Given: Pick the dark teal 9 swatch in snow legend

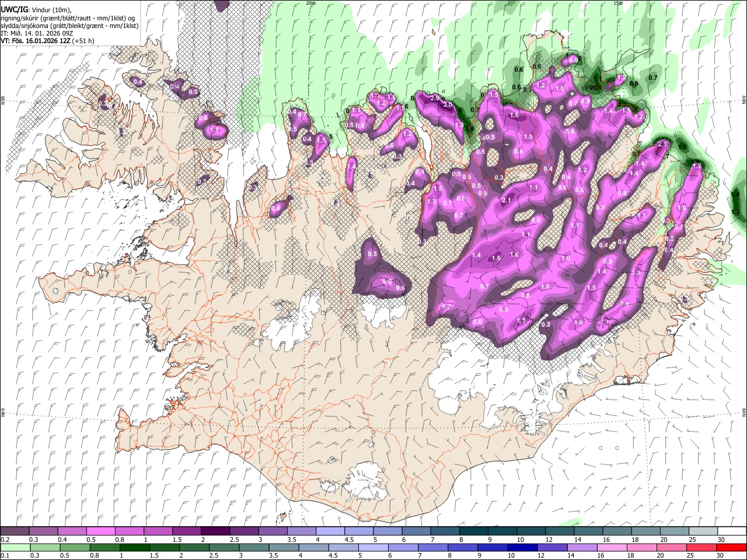Looking at the screenshot, I should pyautogui.click(x=502, y=531).
